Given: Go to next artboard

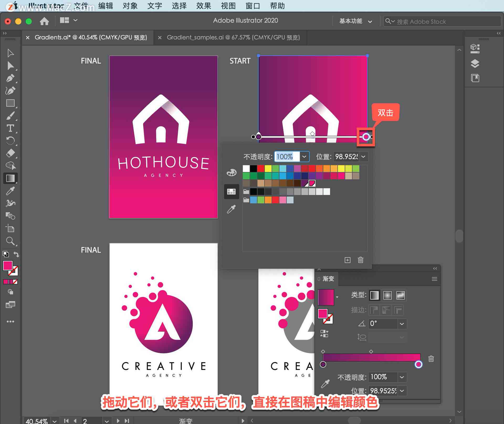Looking at the screenshot, I should tap(118, 421).
